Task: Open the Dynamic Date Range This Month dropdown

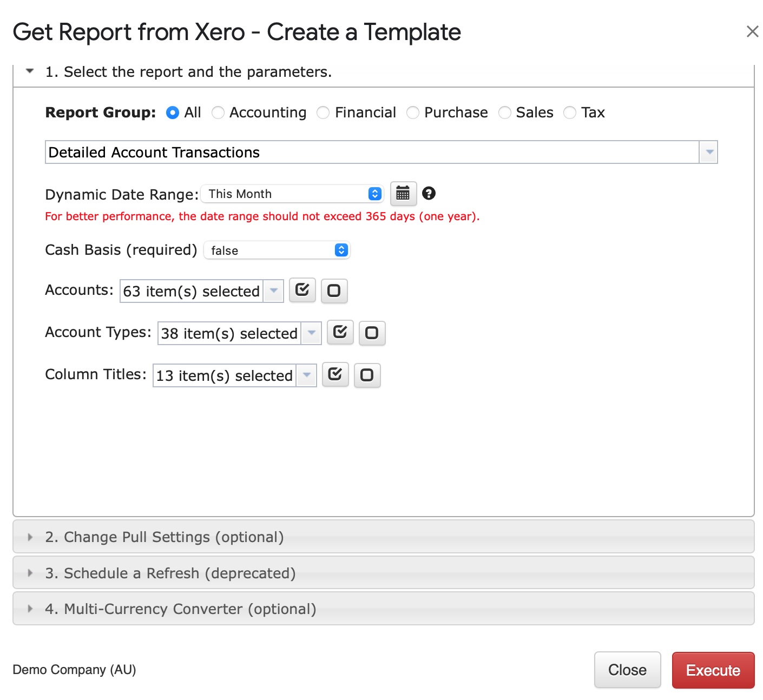Action: [292, 194]
